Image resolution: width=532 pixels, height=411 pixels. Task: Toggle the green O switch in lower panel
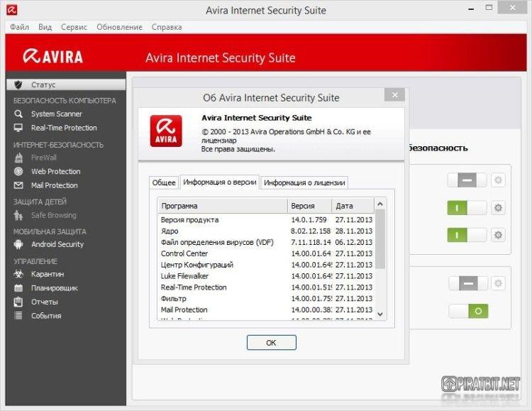click(468, 311)
